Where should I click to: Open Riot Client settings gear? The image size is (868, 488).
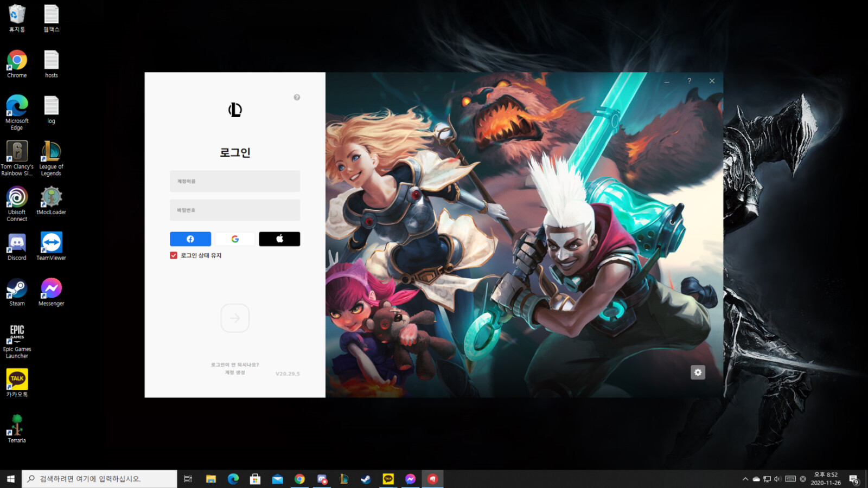click(698, 373)
